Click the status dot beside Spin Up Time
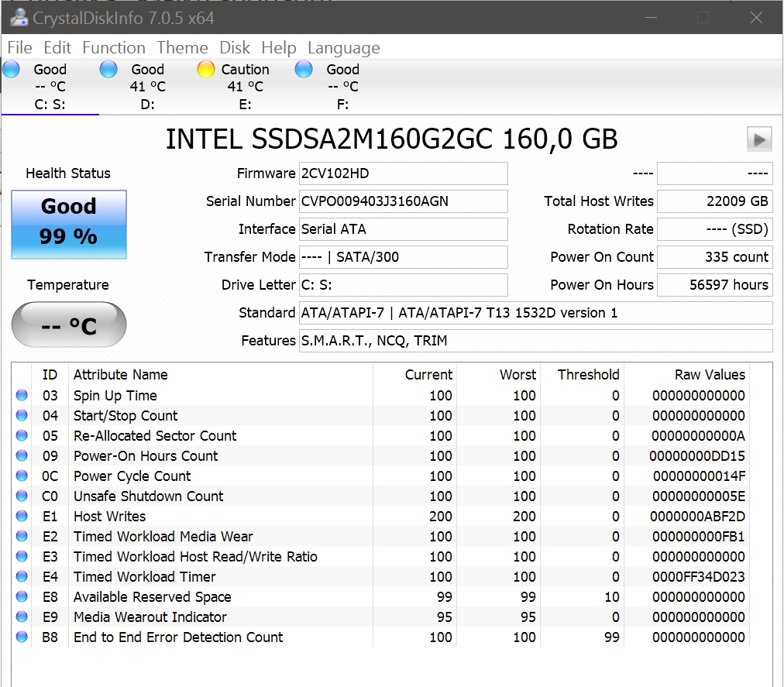 click(22, 396)
